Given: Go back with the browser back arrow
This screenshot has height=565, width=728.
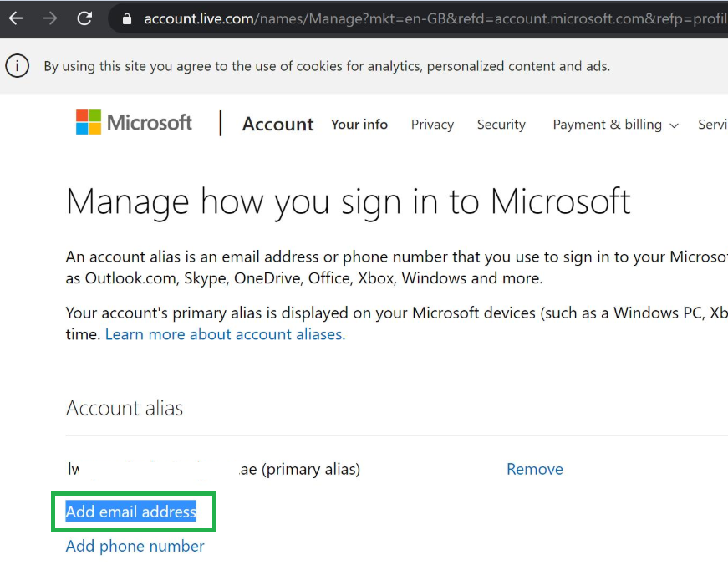Looking at the screenshot, I should click(x=16, y=18).
